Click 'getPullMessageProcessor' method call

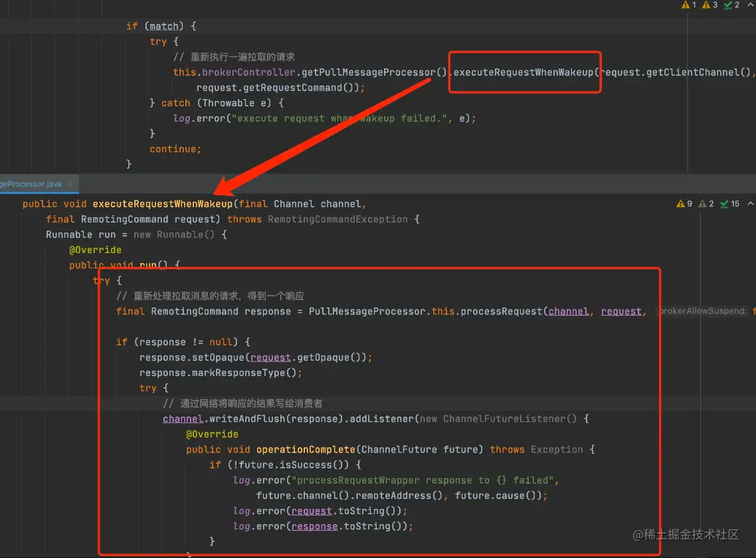click(368, 72)
